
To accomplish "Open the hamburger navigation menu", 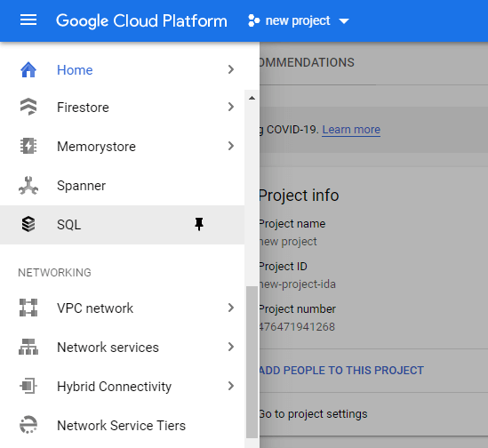I will pos(28,20).
